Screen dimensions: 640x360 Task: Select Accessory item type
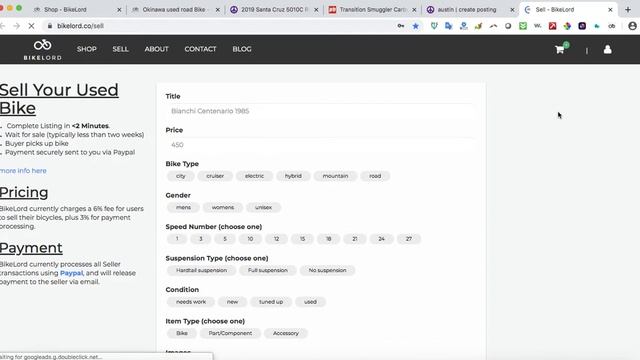[286, 333]
